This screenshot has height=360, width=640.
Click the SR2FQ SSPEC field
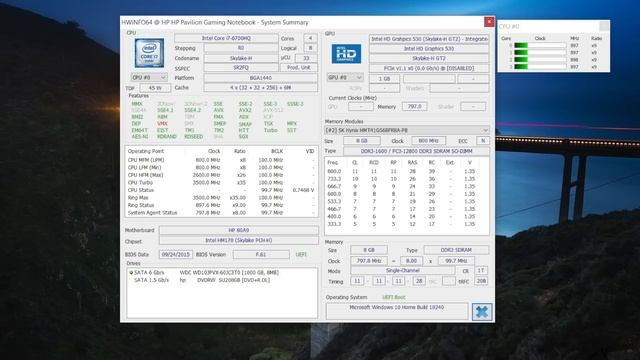coord(241,68)
